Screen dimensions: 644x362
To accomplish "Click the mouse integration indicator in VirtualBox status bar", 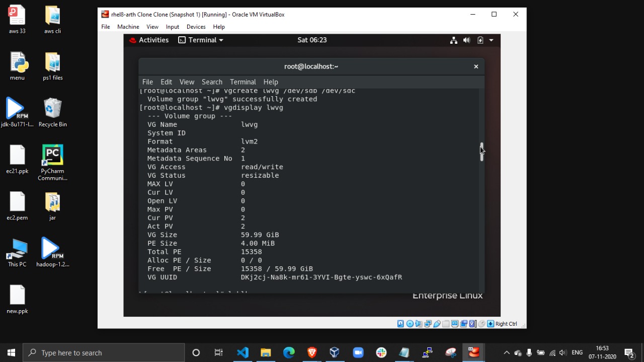I will pos(481,324).
